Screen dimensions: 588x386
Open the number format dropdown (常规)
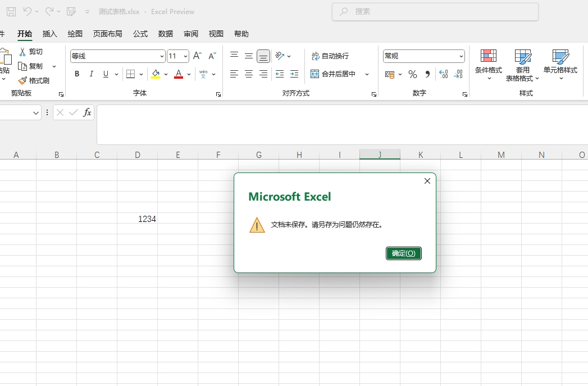461,56
